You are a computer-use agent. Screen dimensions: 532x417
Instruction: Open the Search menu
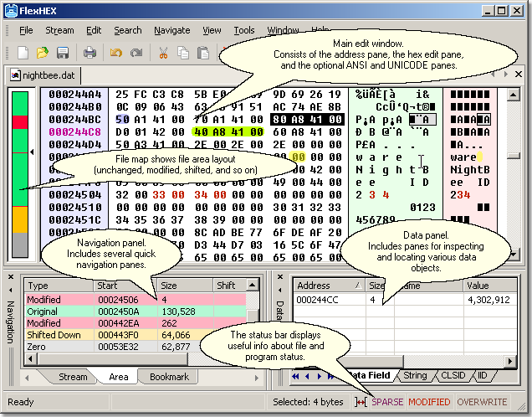coord(128,30)
